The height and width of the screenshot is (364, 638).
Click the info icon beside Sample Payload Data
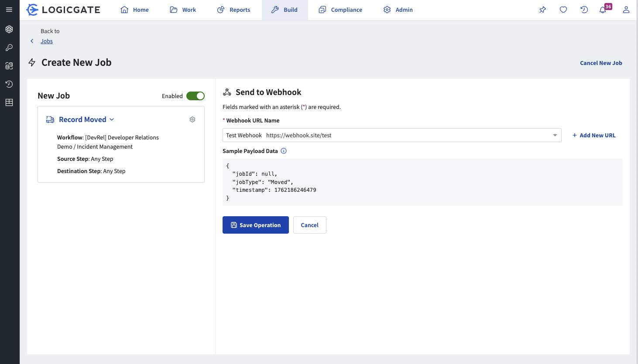click(x=284, y=151)
